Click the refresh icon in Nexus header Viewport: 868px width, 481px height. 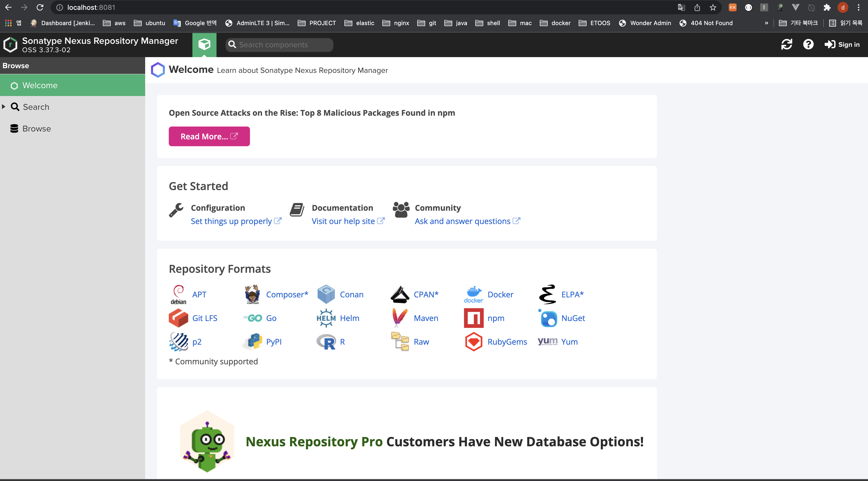[787, 45]
